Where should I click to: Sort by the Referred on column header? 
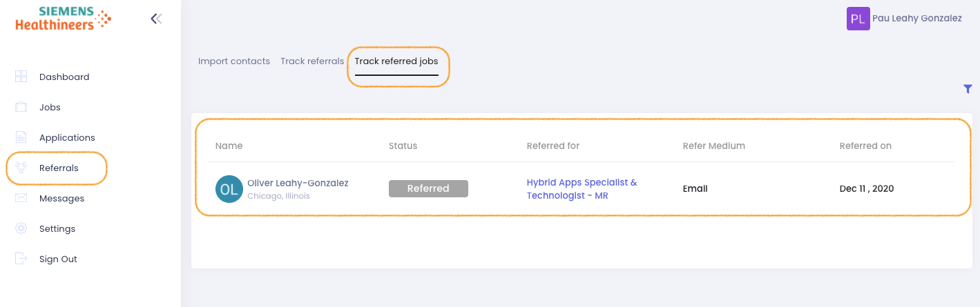[x=865, y=146]
